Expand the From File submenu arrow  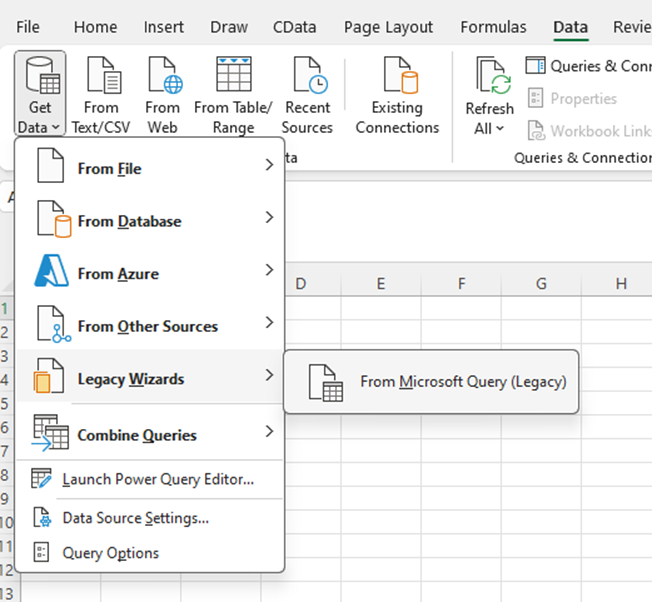[x=269, y=166]
